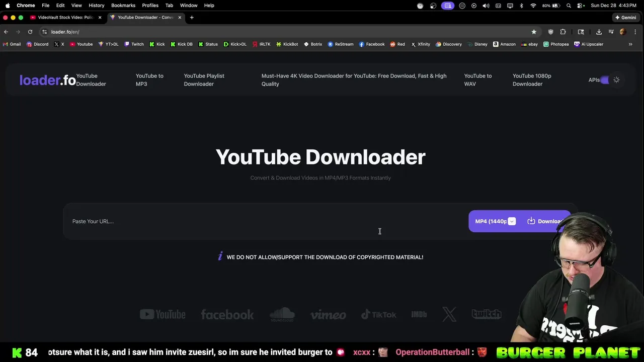The height and width of the screenshot is (362, 644).
Task: Open the Status bookmark
Action: click(208, 44)
